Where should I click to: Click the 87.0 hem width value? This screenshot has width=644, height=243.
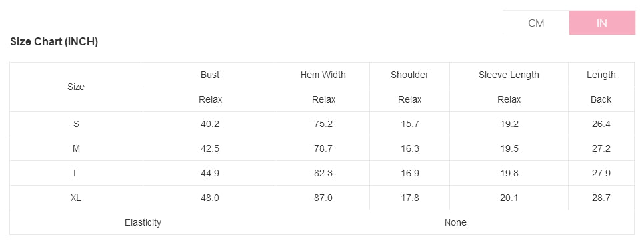tap(323, 198)
